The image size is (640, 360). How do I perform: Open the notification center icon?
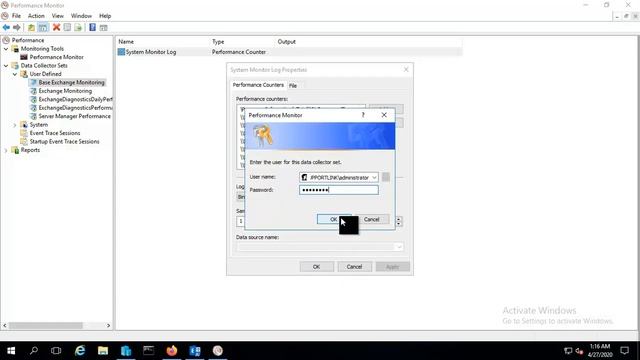click(x=624, y=351)
